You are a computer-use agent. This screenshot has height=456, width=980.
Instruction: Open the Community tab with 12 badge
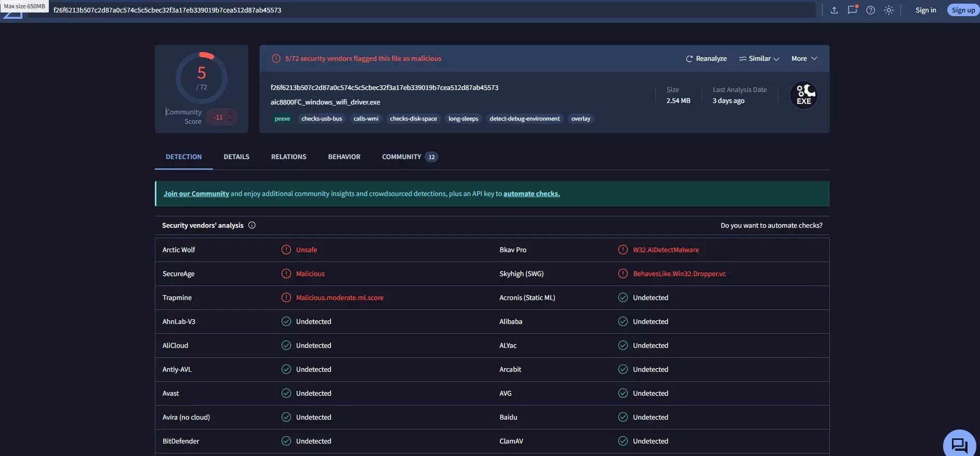pos(409,157)
